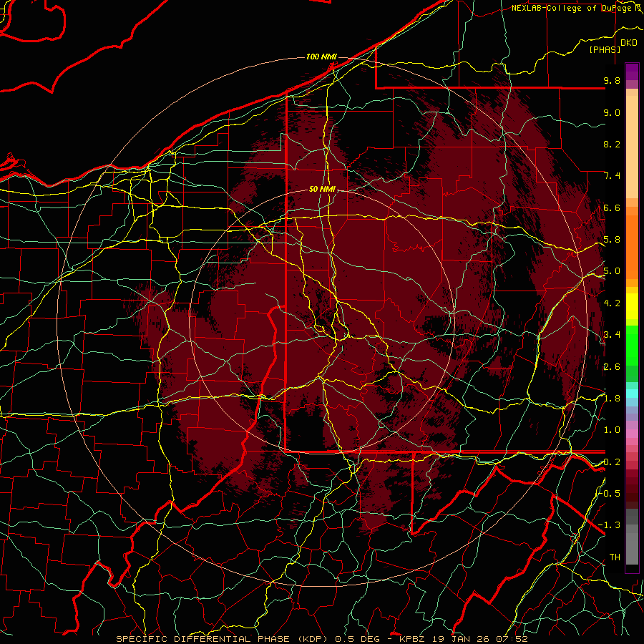The width and height of the screenshot is (644, 644).
Task: Click the 1.0 value on color scale
Action: coord(612,430)
